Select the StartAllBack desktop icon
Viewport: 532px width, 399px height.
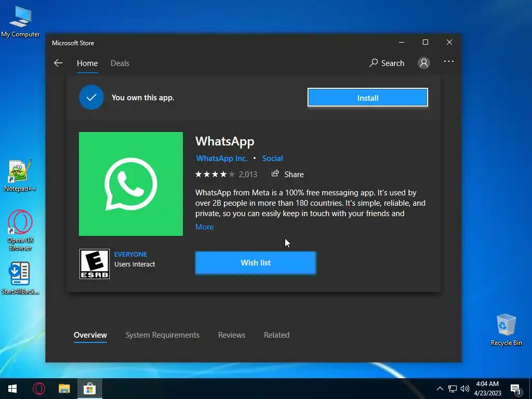point(20,278)
